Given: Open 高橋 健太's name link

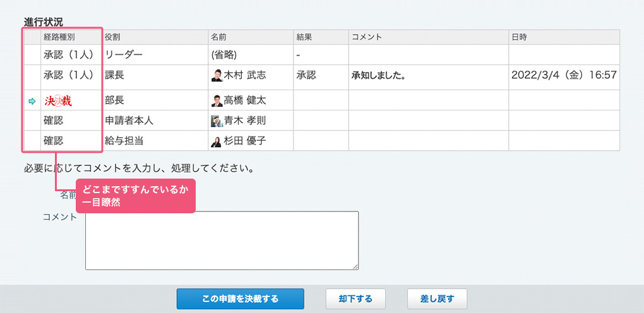Looking at the screenshot, I should pyautogui.click(x=245, y=100).
